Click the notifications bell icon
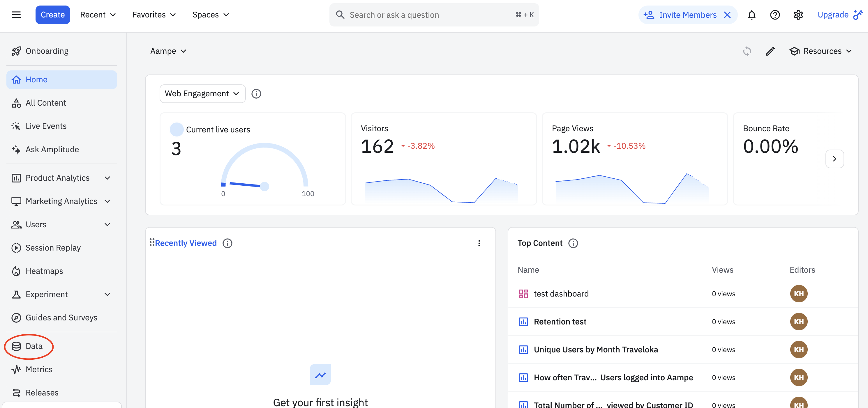The image size is (868, 408). 751,15
